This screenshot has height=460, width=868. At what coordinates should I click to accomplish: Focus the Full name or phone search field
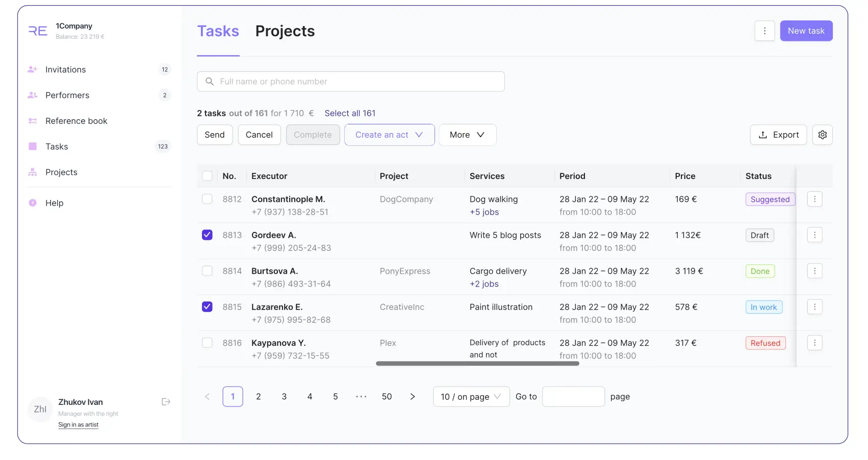click(x=351, y=82)
